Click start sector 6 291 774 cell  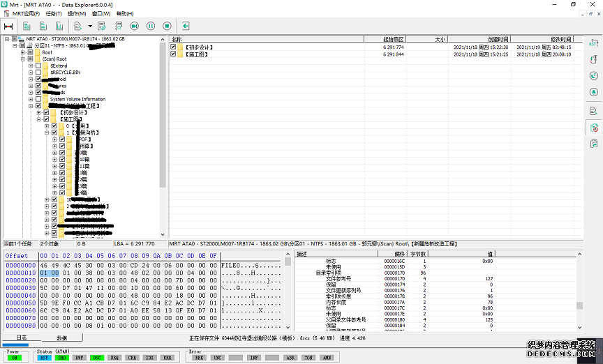coord(394,47)
